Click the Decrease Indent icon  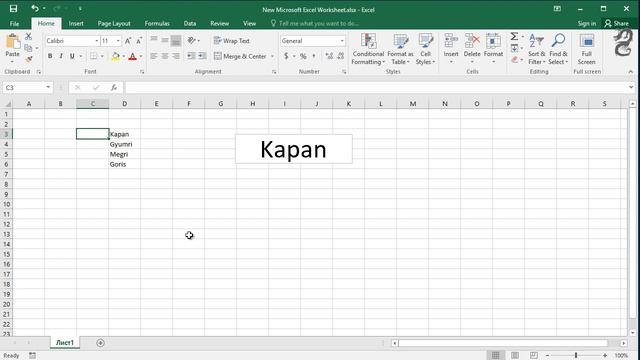coord(191,56)
